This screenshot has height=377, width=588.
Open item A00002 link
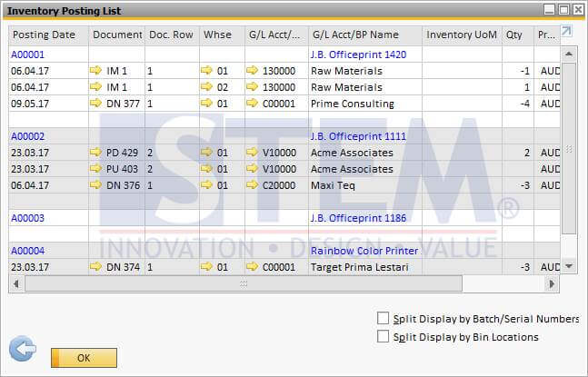tap(28, 136)
